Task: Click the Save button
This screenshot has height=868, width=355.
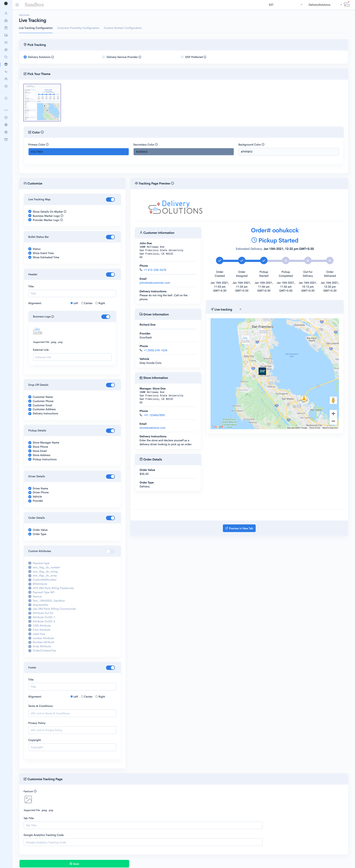Action: (74, 864)
